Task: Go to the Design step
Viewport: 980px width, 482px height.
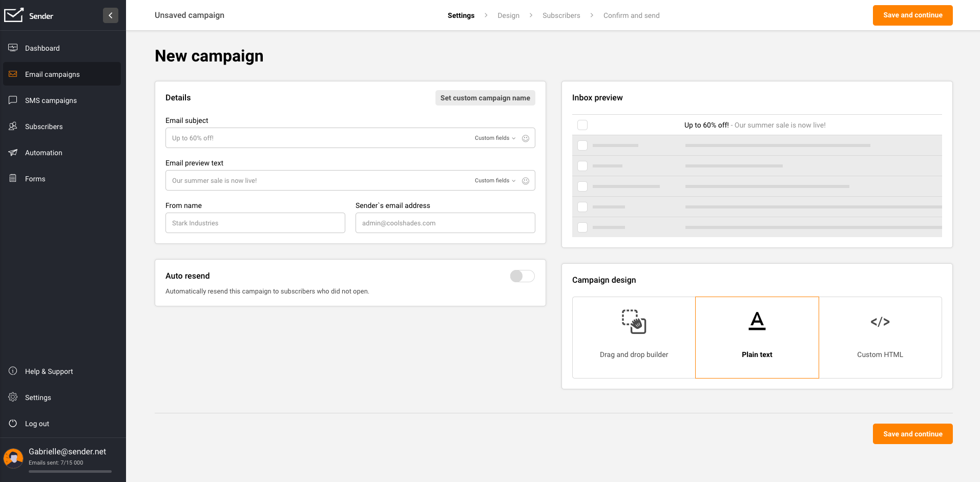Action: click(508, 15)
